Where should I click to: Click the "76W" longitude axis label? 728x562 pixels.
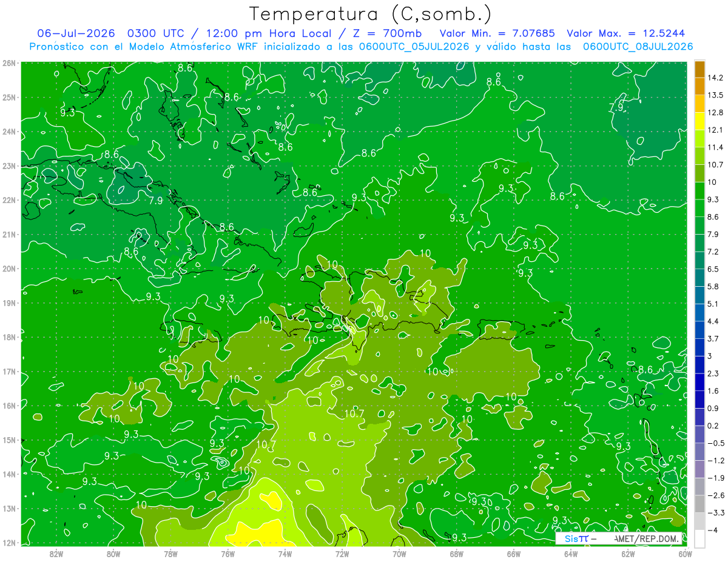coord(227,554)
